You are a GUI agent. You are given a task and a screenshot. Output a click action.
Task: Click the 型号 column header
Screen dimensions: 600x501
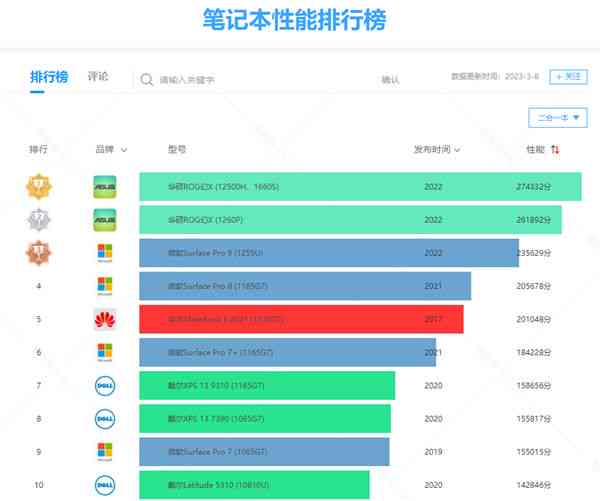click(177, 149)
